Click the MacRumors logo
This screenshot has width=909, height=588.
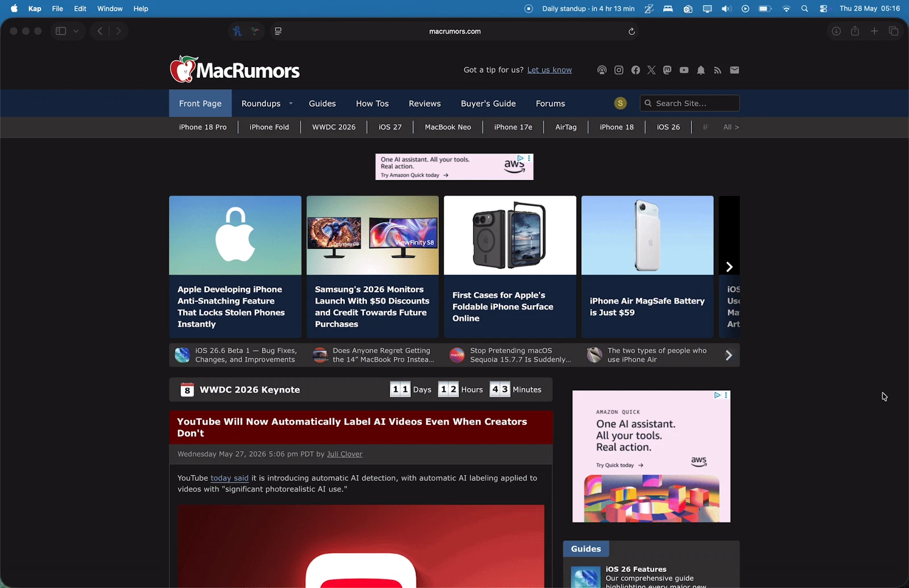(x=235, y=69)
